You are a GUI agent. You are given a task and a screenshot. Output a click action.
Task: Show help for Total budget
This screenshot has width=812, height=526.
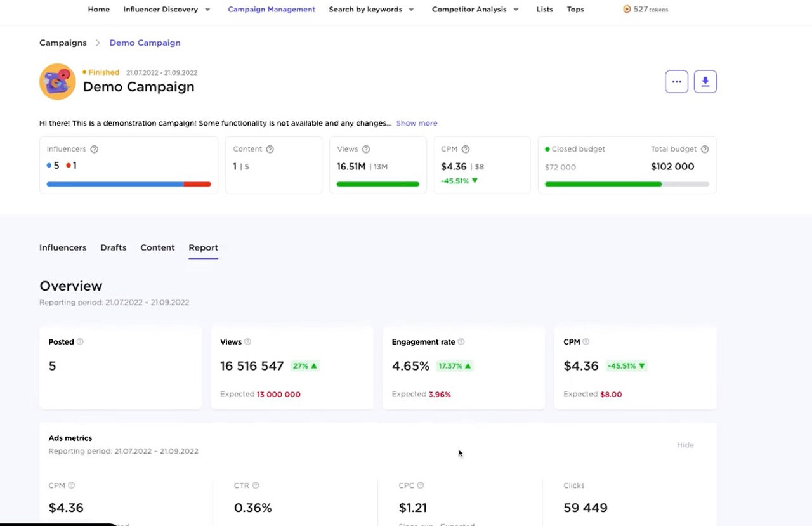point(705,149)
